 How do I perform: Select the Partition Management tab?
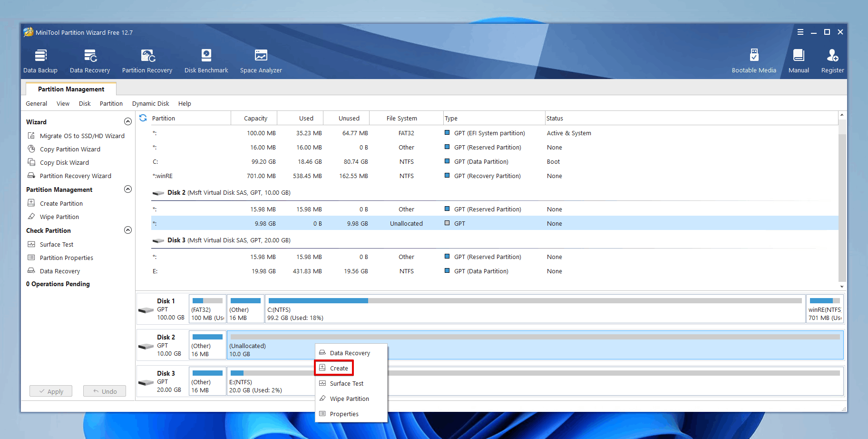point(71,89)
